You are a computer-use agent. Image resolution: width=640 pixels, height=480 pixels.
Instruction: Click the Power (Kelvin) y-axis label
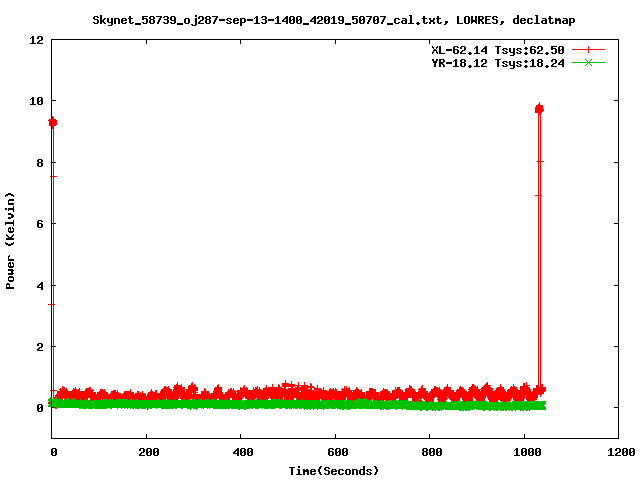10,241
